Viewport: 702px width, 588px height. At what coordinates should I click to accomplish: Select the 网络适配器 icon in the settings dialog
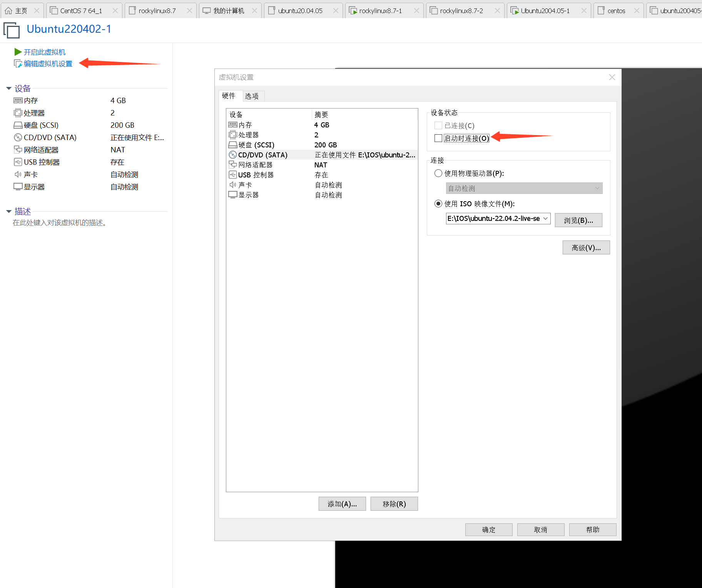coord(232,165)
